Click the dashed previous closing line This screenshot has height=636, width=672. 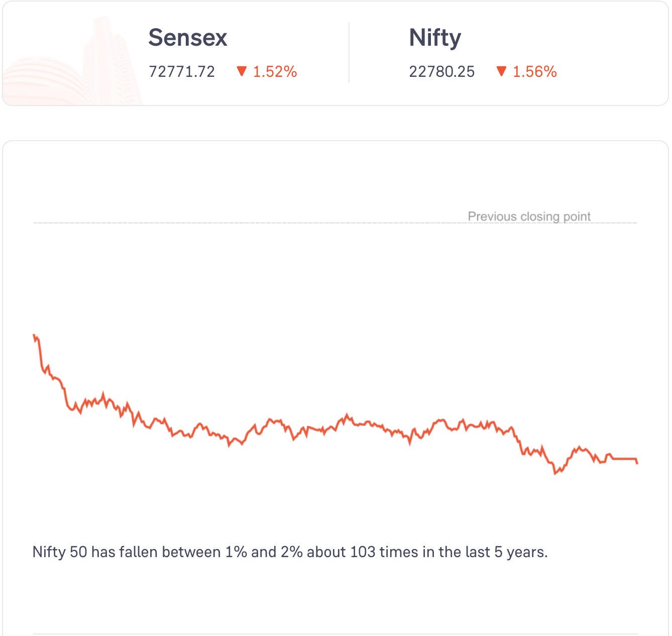pos(251,223)
